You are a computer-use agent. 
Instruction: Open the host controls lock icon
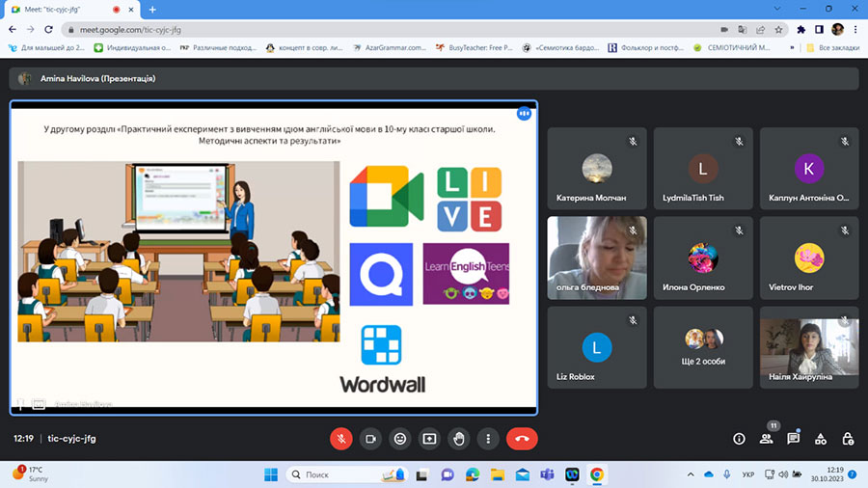click(x=848, y=439)
